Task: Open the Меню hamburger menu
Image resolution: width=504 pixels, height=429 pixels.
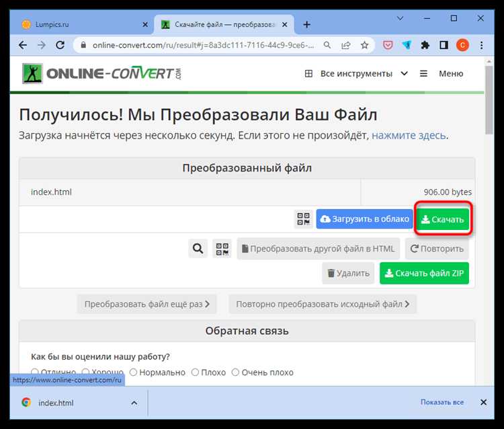Action: (x=442, y=73)
